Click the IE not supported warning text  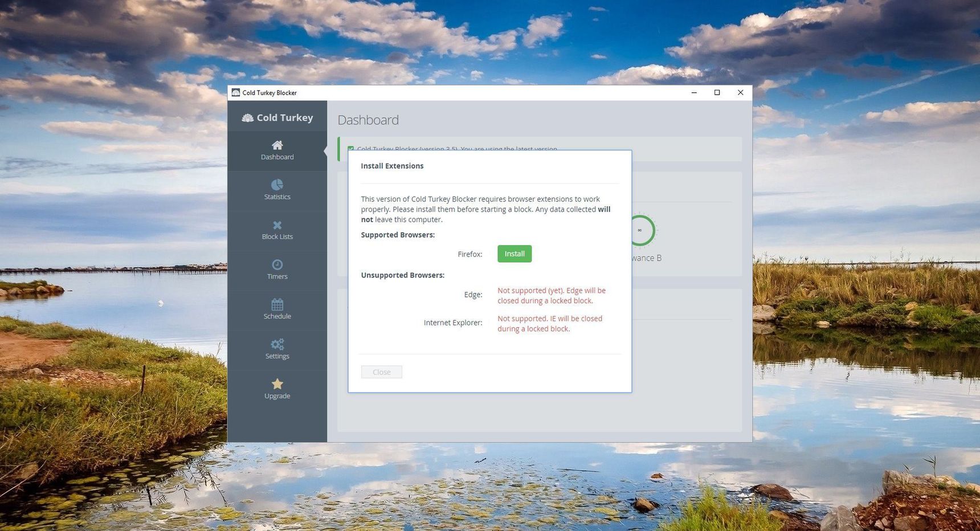click(550, 324)
